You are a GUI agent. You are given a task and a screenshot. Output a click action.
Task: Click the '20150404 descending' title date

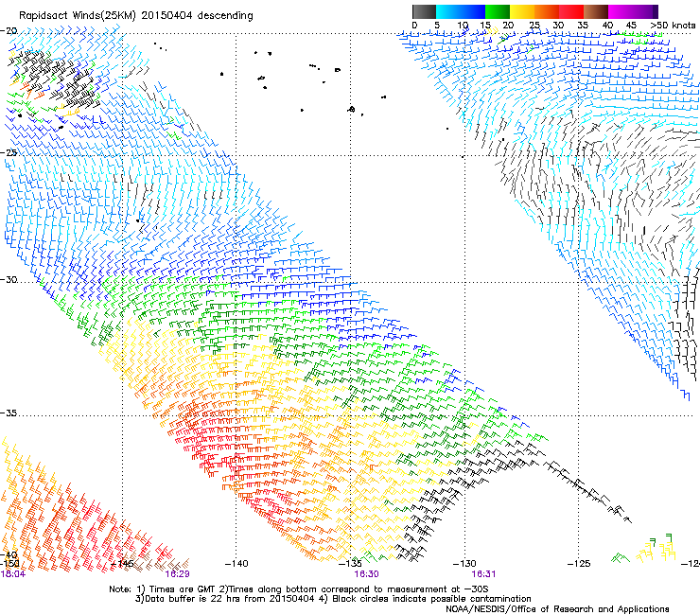pos(198,16)
